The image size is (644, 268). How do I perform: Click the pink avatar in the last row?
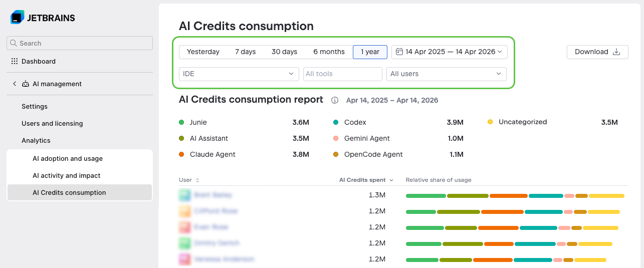tap(184, 259)
